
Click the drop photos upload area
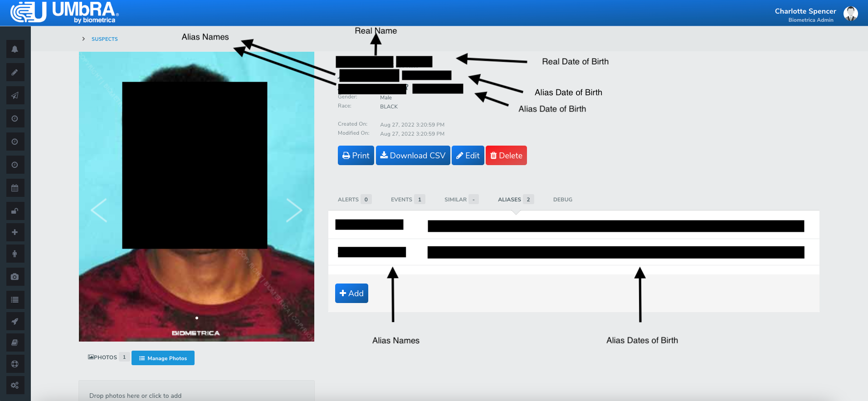click(x=196, y=391)
